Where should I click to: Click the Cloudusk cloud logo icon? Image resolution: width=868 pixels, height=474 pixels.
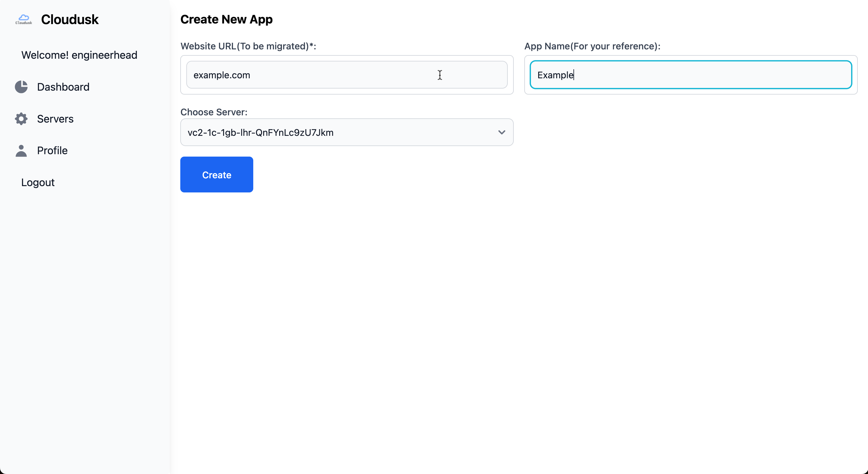24,19
